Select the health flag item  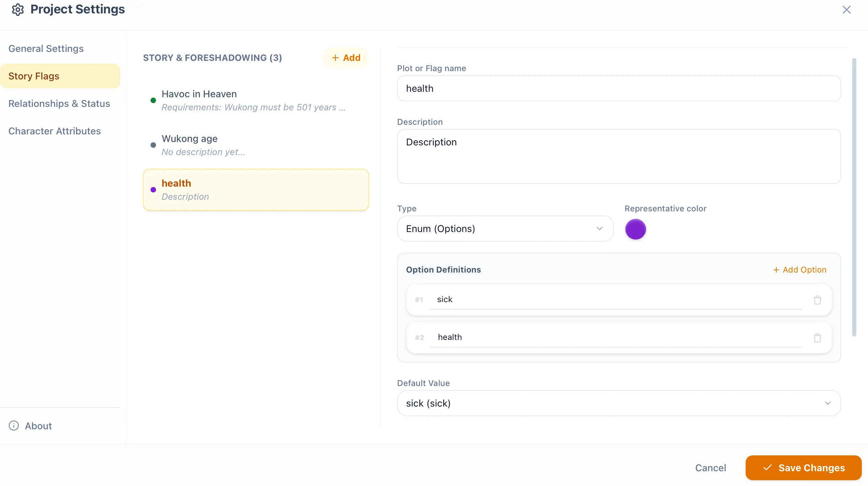(x=256, y=190)
